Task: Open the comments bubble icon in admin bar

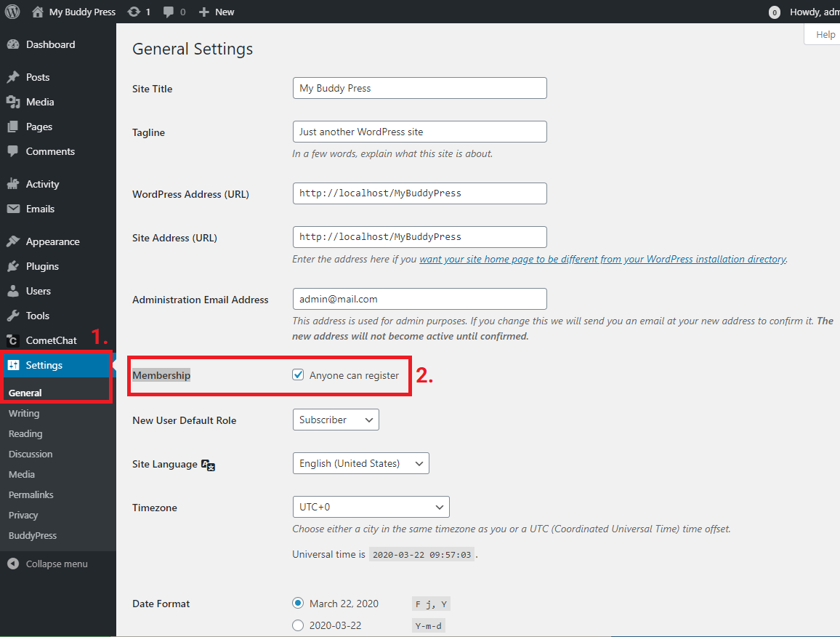Action: click(x=168, y=12)
